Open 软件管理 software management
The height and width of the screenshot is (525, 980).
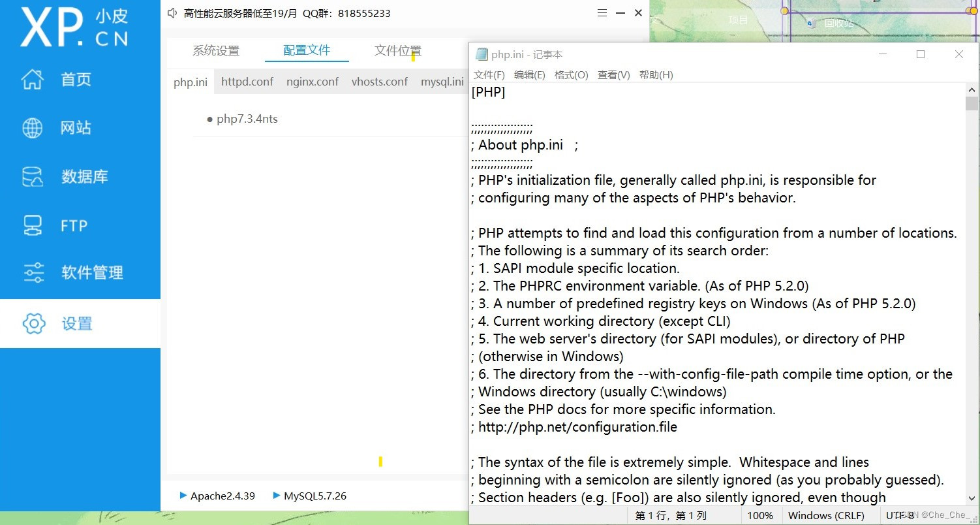(x=80, y=273)
